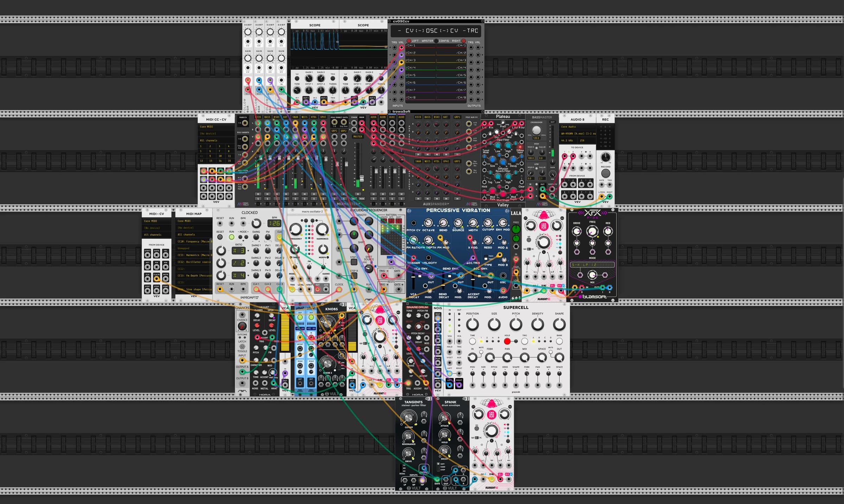This screenshot has width=844, height=504.
Task: Click the 126 BPM display on Clocked
Action: point(274,223)
